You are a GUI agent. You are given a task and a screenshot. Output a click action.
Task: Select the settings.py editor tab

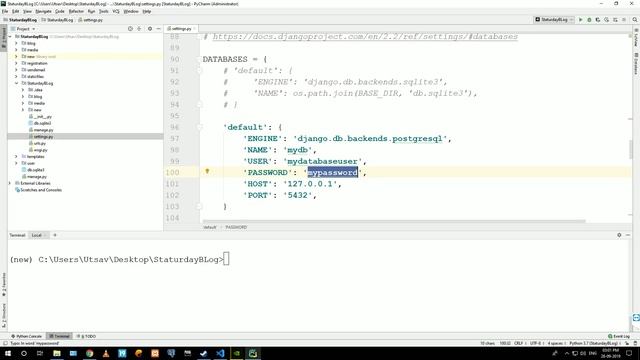[x=181, y=29]
